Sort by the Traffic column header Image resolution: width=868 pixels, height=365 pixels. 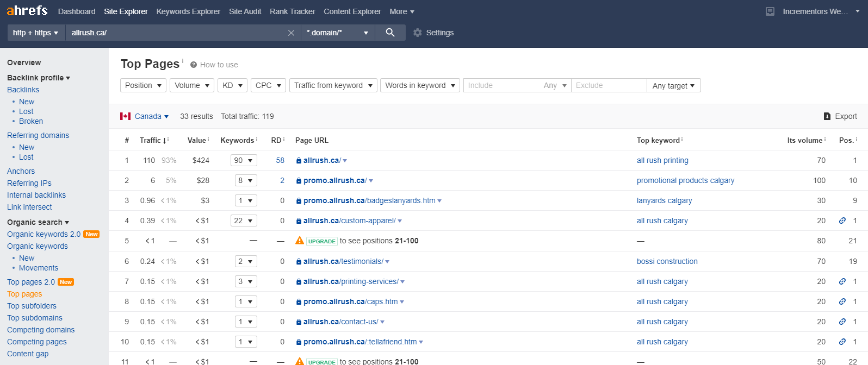151,140
